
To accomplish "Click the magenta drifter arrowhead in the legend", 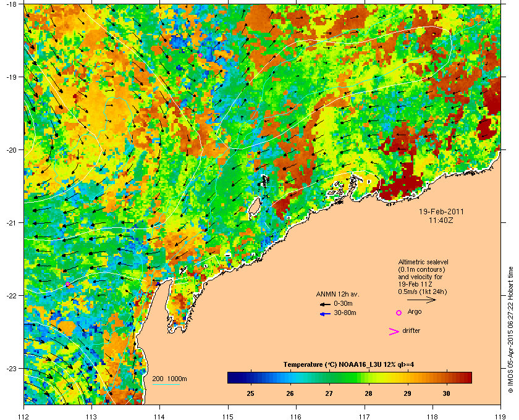I will click(394, 332).
